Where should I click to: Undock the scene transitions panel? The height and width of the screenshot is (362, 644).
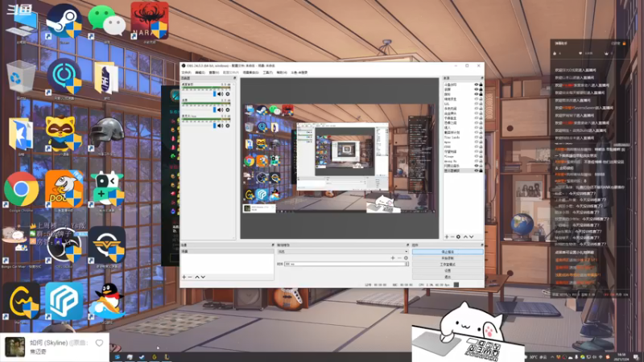[407, 245]
